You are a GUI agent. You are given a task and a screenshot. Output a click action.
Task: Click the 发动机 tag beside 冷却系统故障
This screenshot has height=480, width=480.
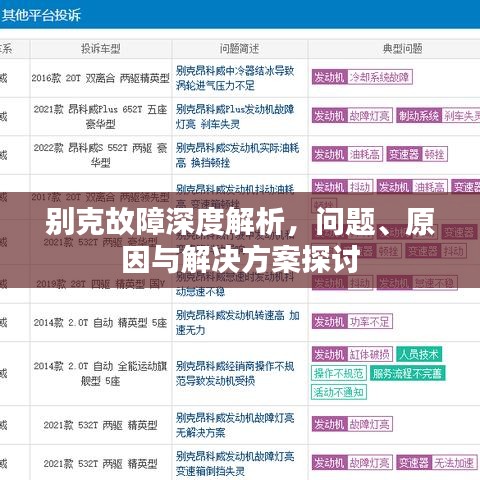[330, 77]
